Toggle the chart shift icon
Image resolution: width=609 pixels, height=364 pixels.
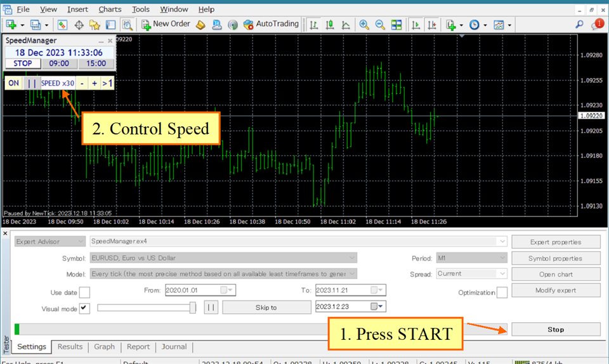(x=432, y=25)
